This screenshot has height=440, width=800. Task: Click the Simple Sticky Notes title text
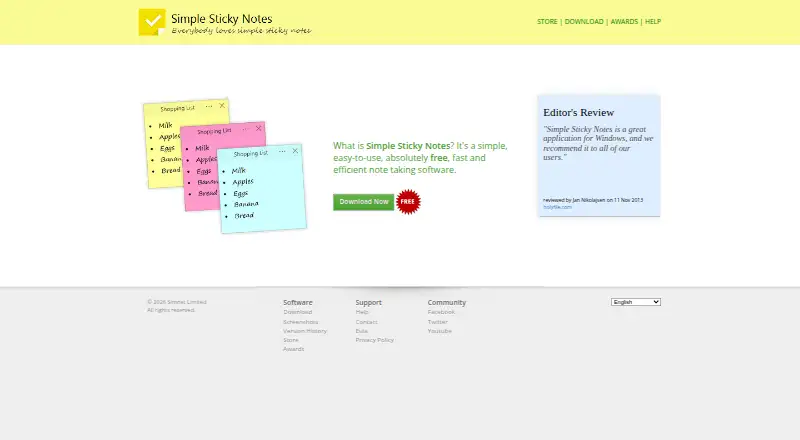(x=221, y=19)
